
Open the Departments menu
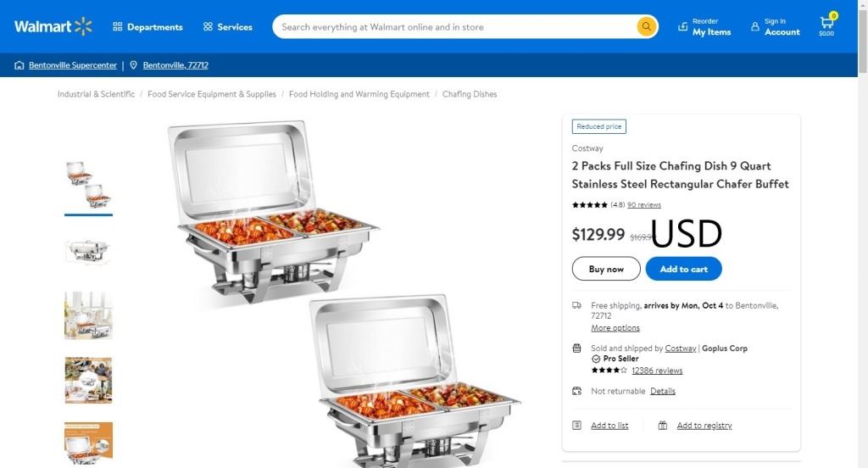point(147,27)
